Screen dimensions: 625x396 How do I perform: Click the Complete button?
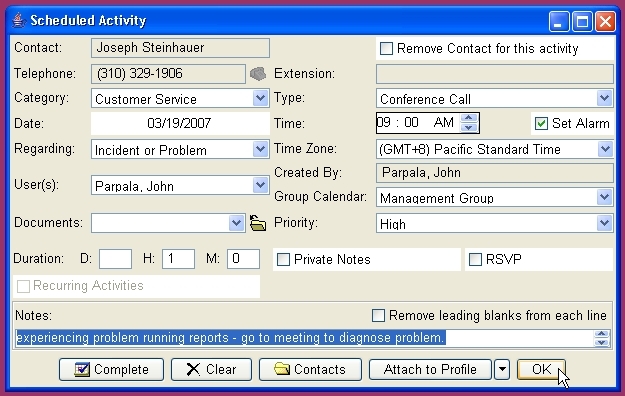(x=111, y=370)
